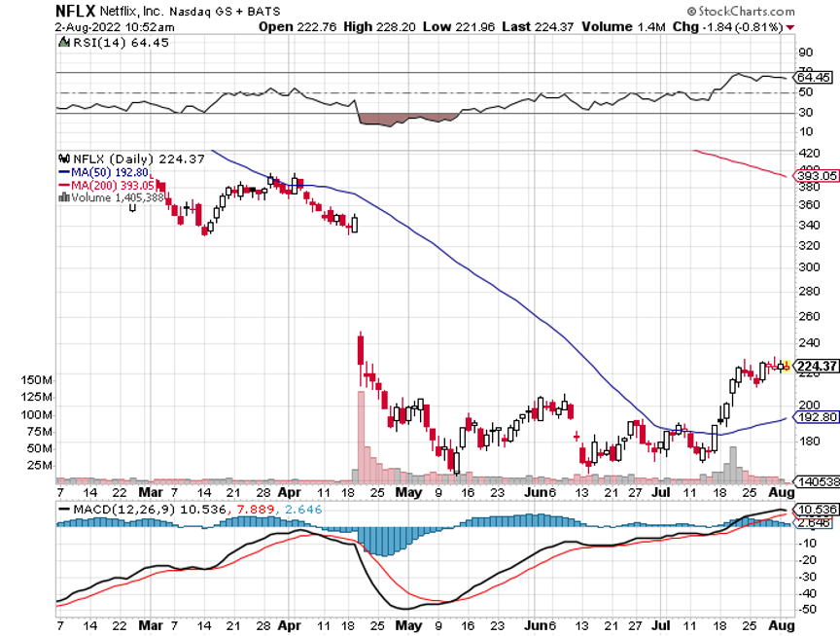Click the Low 221.96 value

[459, 27]
